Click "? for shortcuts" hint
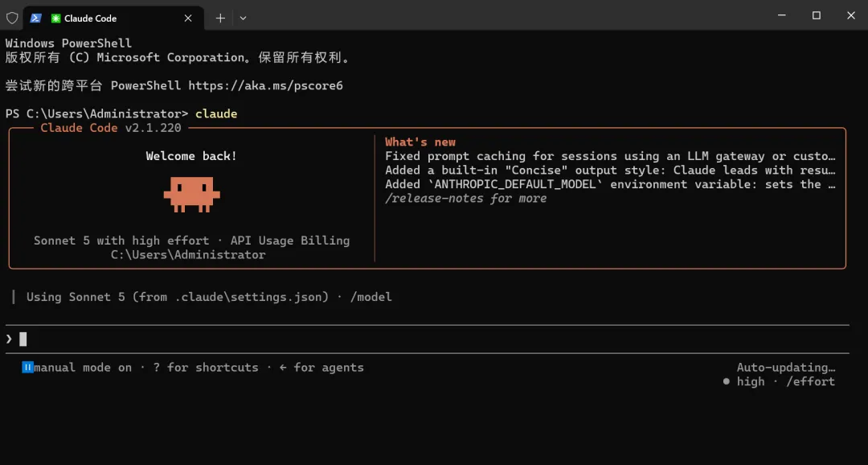Viewport: 868px width, 465px height. [x=206, y=368]
